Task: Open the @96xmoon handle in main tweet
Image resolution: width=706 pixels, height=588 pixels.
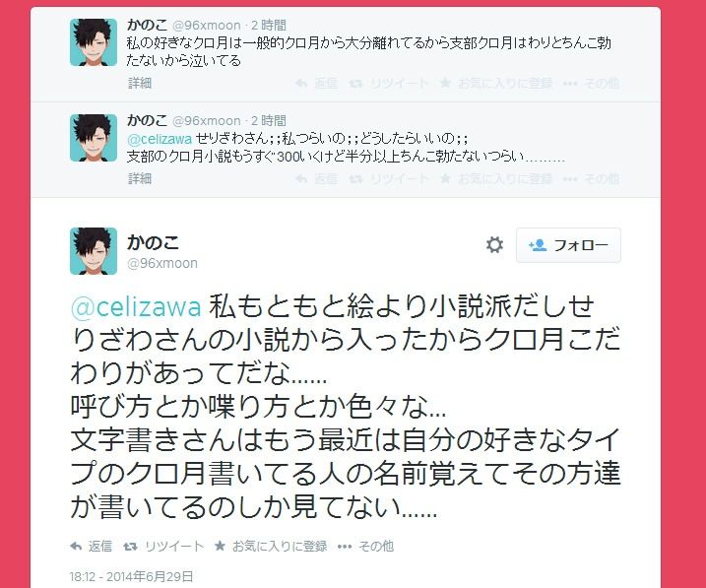Action: 162,263
